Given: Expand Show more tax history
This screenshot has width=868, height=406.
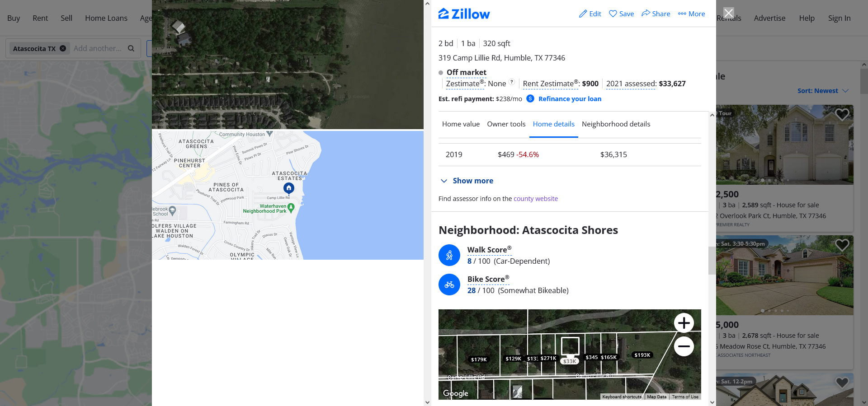Looking at the screenshot, I should coord(467,181).
